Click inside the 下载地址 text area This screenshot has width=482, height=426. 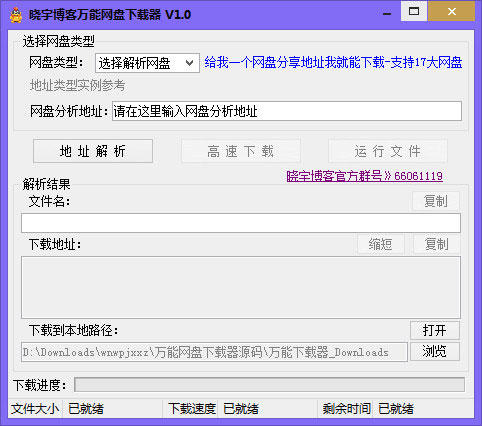point(241,287)
